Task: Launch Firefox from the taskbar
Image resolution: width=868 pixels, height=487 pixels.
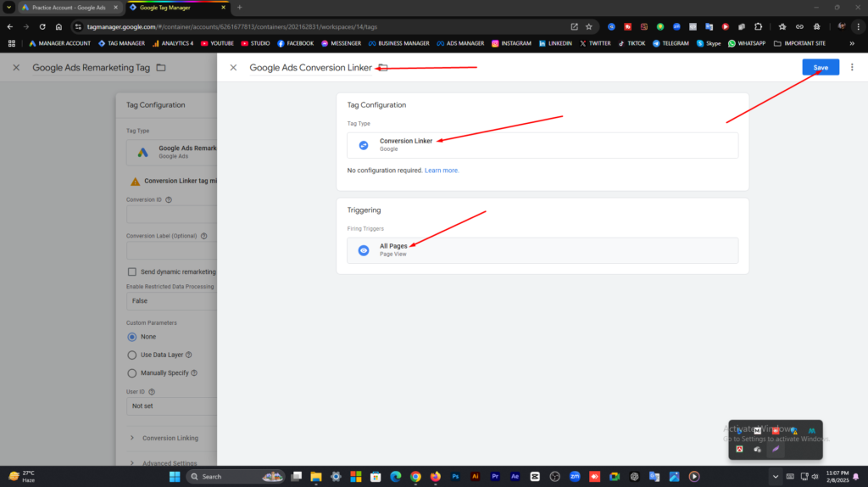Action: point(436,477)
